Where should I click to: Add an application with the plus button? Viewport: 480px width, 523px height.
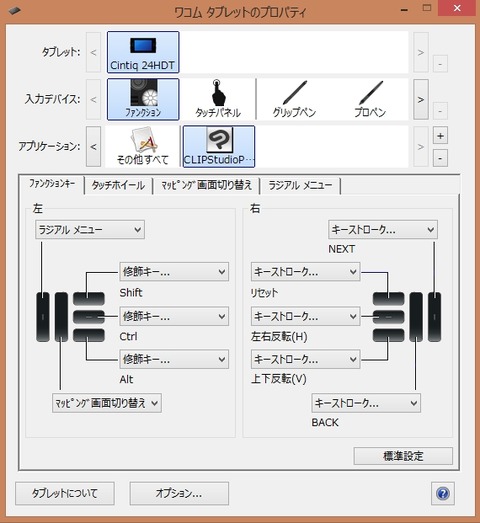[440, 136]
